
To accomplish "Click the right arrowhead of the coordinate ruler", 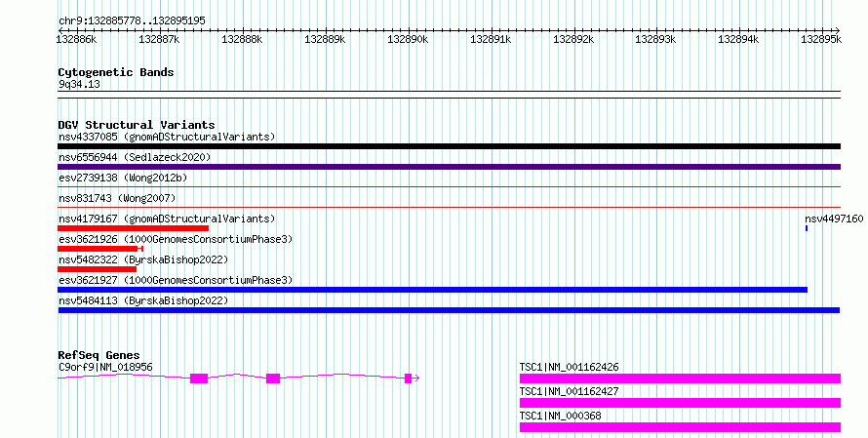I will (x=837, y=30).
